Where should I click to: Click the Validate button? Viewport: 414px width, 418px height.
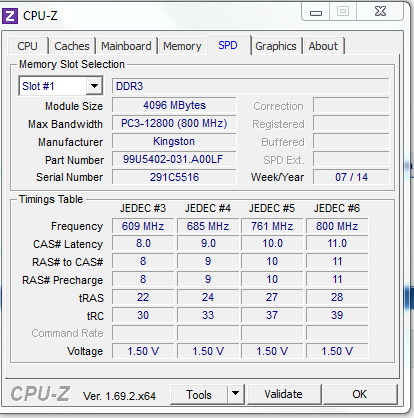click(x=284, y=394)
